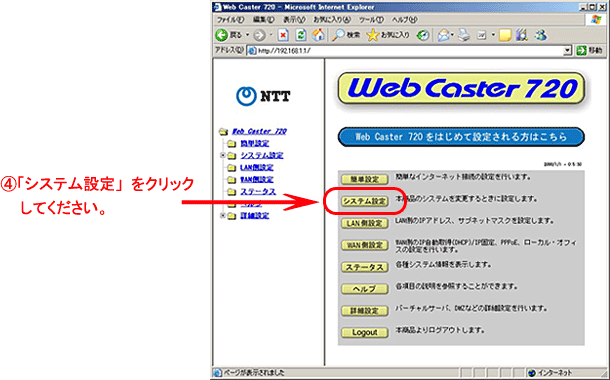
Task: Go to the Home page icon
Action: [x=318, y=35]
